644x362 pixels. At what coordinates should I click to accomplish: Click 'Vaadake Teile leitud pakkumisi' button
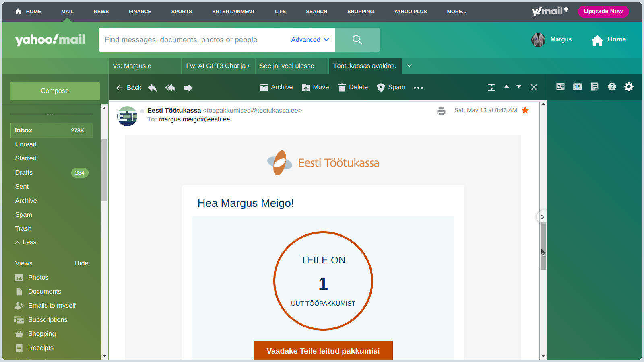coord(323,351)
